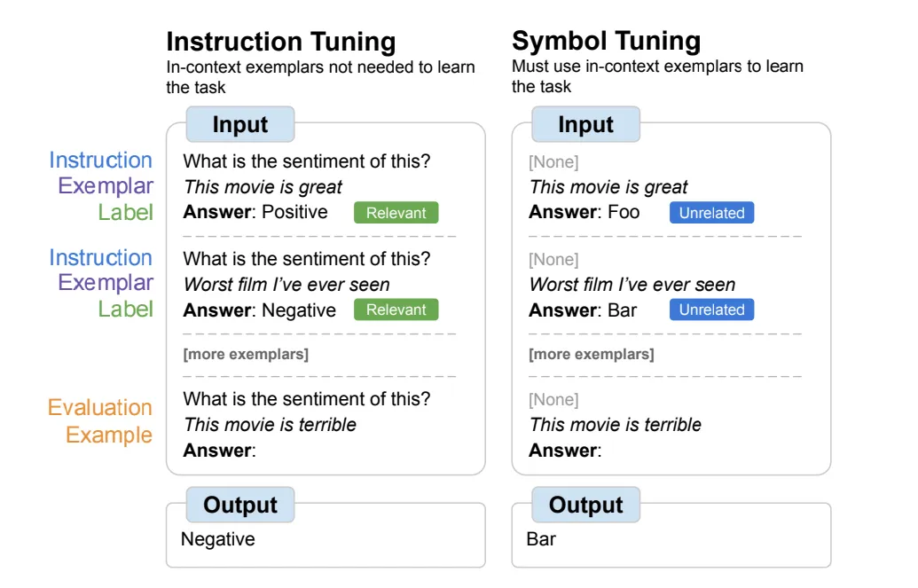Image resolution: width=918 pixels, height=588 pixels.
Task: Click the Bar output text
Action: coord(541,539)
